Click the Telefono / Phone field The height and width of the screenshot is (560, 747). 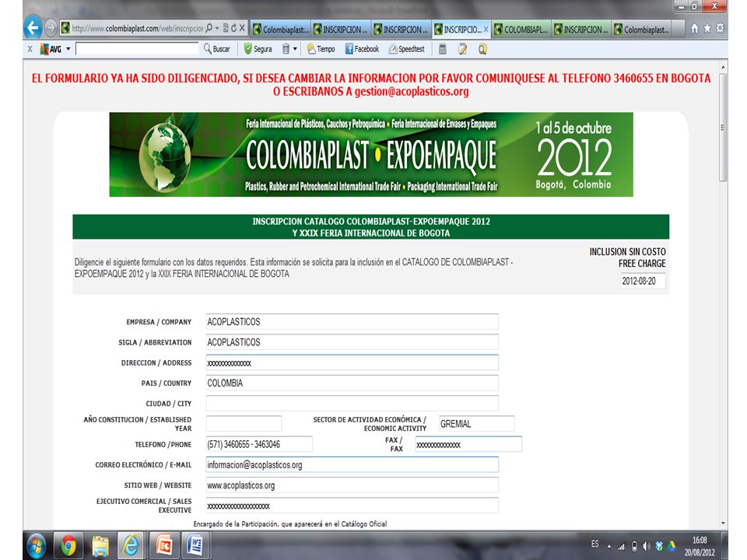259,444
